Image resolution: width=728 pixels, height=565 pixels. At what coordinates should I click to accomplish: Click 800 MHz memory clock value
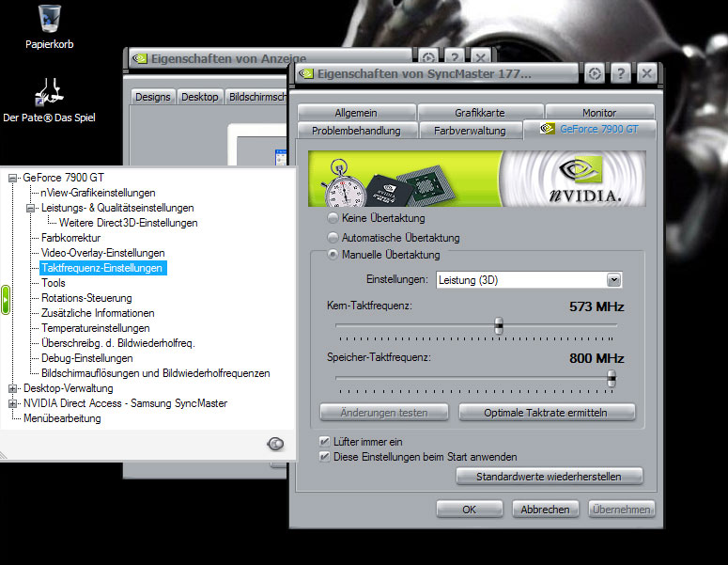[x=596, y=358]
